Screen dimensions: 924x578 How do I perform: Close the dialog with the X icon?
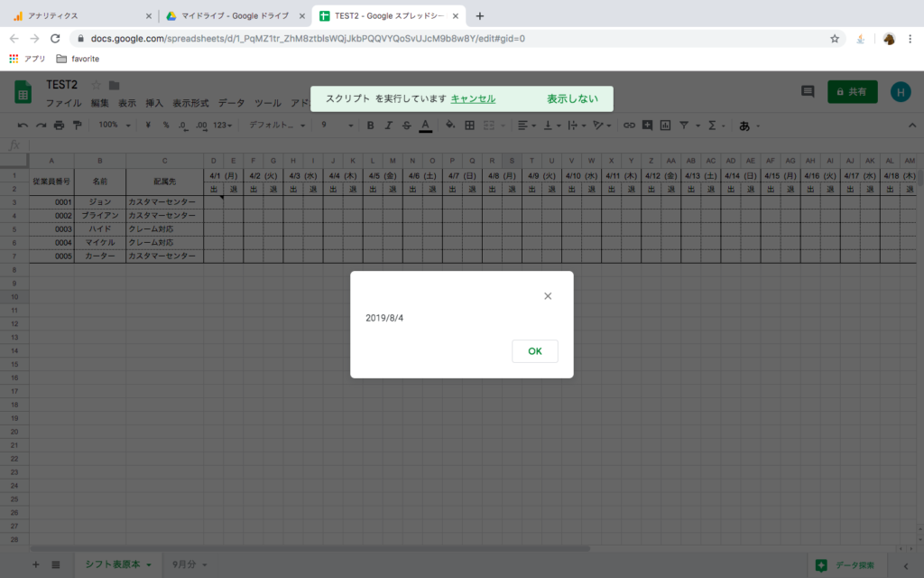548,296
